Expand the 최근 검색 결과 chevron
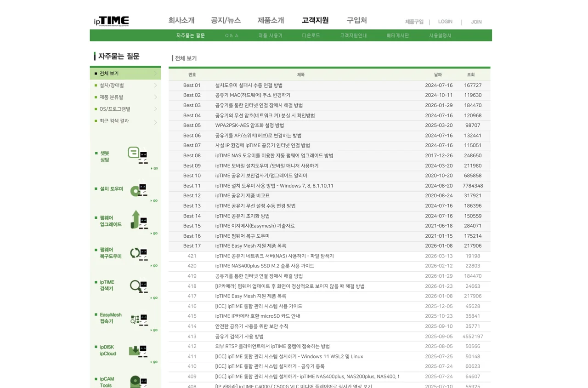Viewport: 588px width, 388px height. pyautogui.click(x=155, y=122)
